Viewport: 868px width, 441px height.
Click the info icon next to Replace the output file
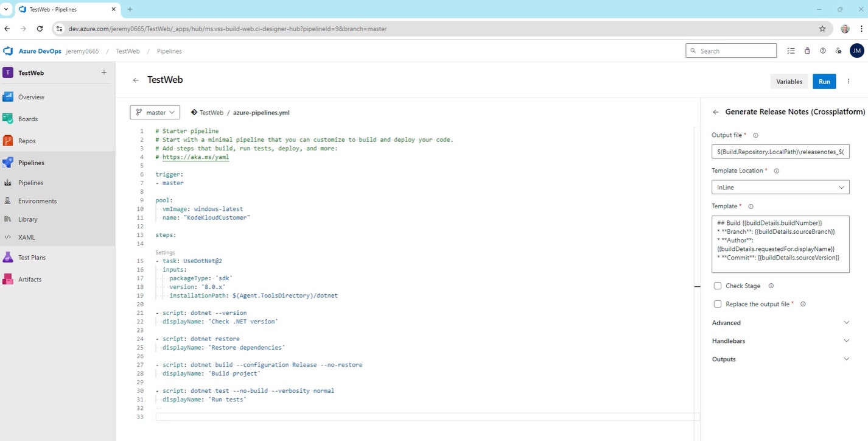(x=803, y=304)
